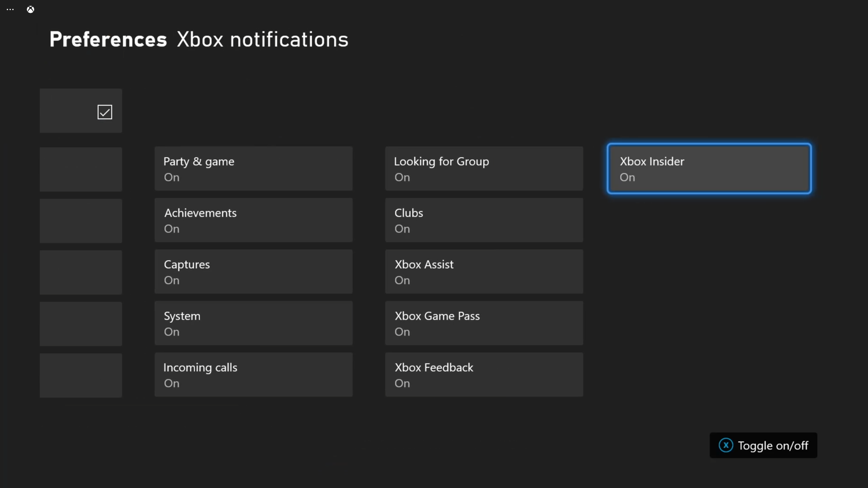
Task: Click the X button icon
Action: [726, 445]
